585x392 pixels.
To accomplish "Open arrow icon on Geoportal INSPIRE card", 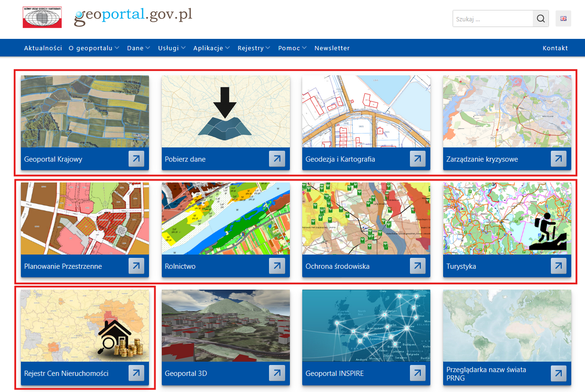I will (x=418, y=373).
